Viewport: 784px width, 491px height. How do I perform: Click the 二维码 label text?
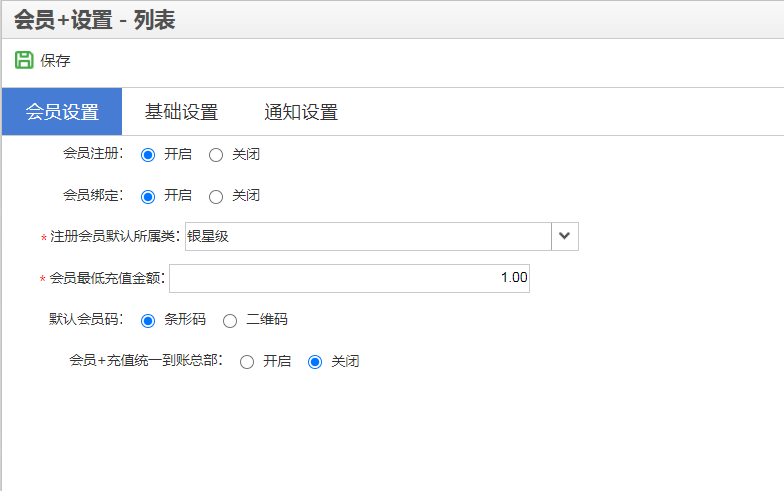[267, 319]
